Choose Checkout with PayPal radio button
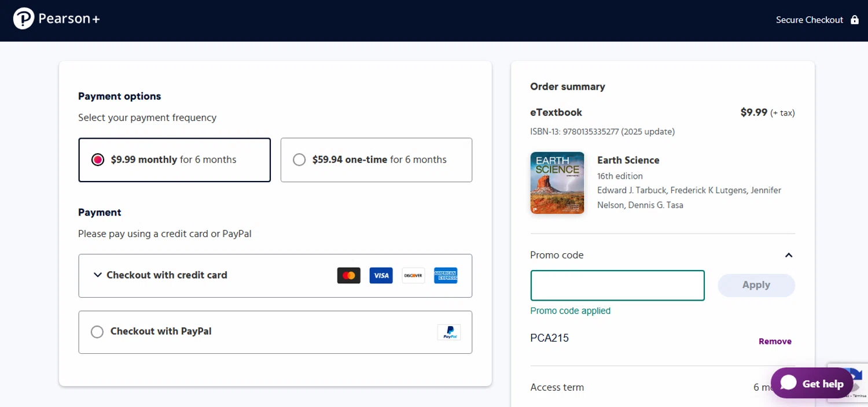The image size is (868, 407). click(97, 332)
